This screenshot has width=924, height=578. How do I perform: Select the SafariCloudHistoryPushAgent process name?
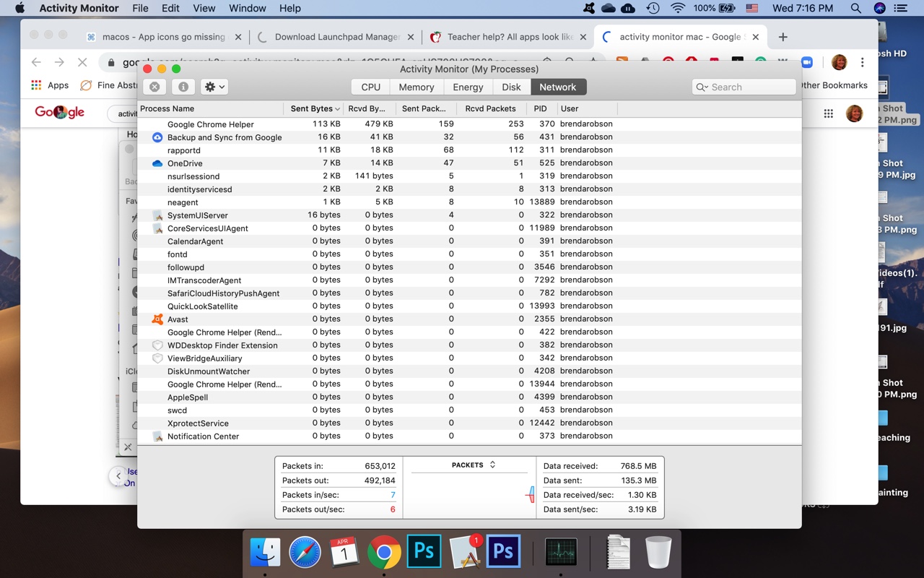coord(224,293)
